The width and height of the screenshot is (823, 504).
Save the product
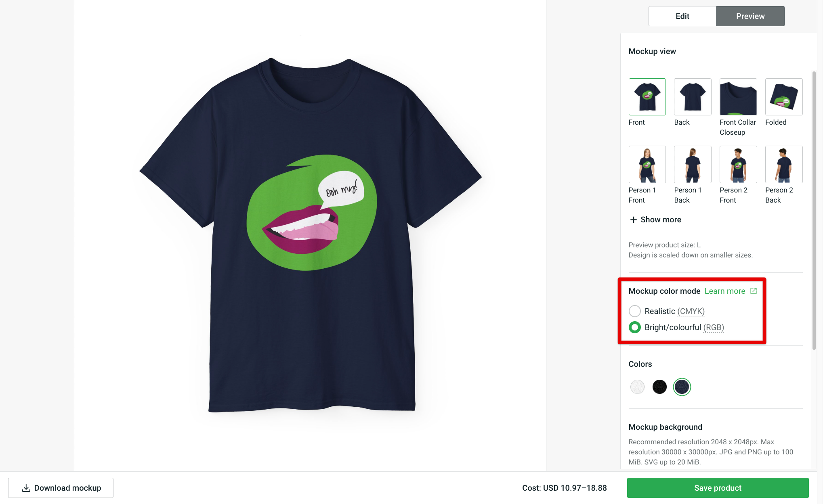717,487
